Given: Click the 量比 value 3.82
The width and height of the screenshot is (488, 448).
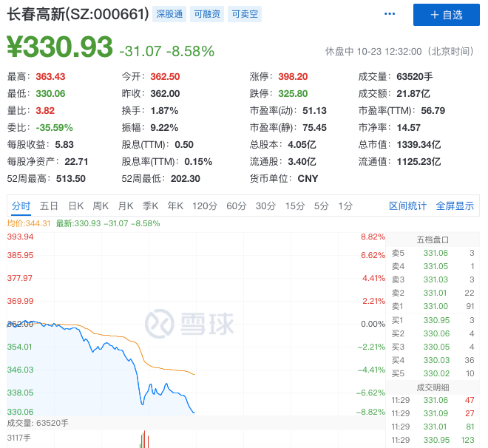Looking at the screenshot, I should point(45,110).
